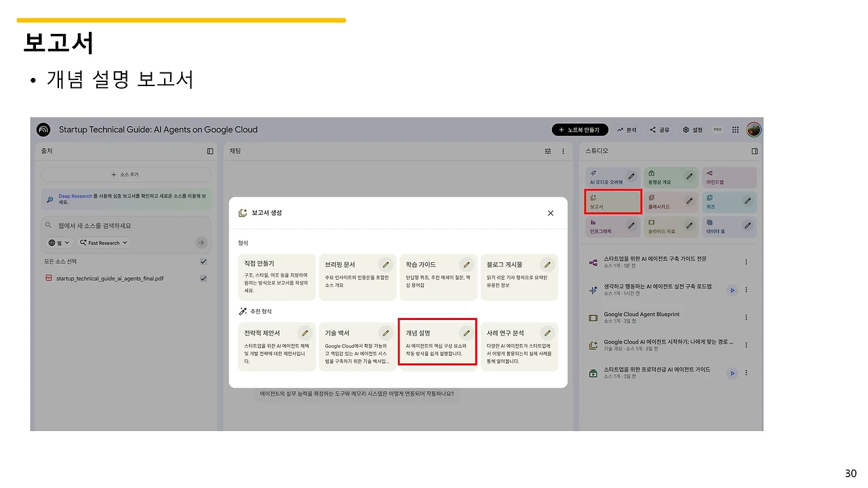Select the 개념 설명 suggested format
Image resolution: width=868 pixels, height=488 pixels.
tap(438, 346)
